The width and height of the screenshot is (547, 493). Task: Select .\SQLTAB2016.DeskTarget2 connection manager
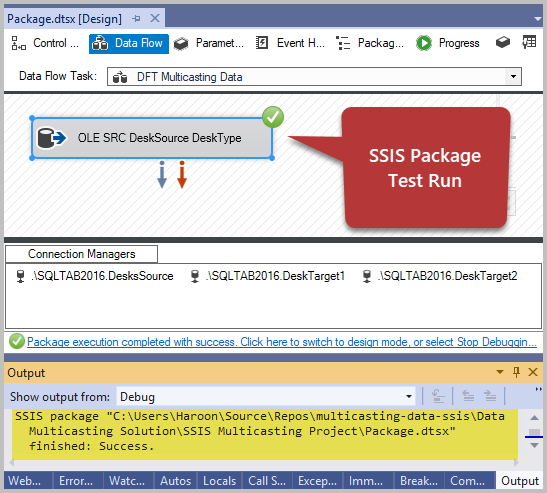pyautogui.click(x=440, y=276)
